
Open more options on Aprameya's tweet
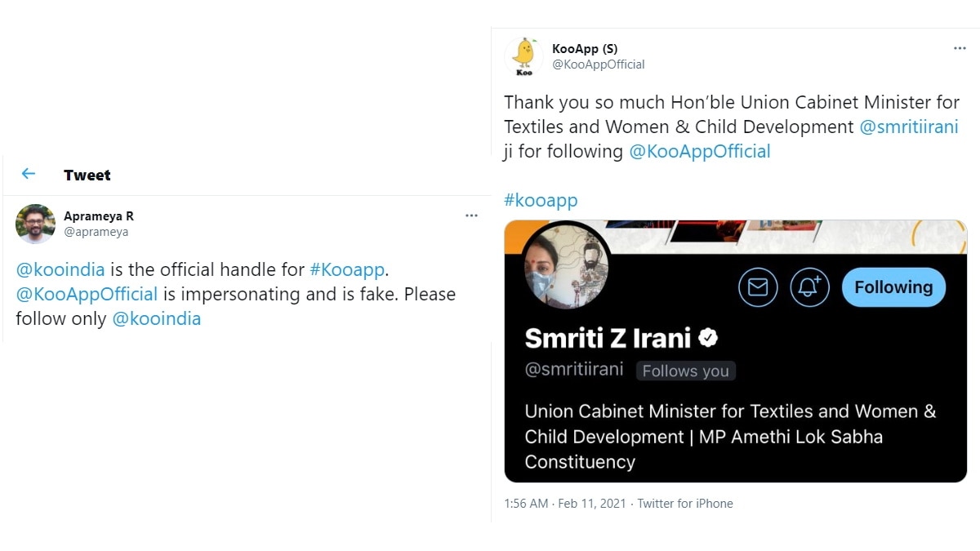tap(471, 216)
